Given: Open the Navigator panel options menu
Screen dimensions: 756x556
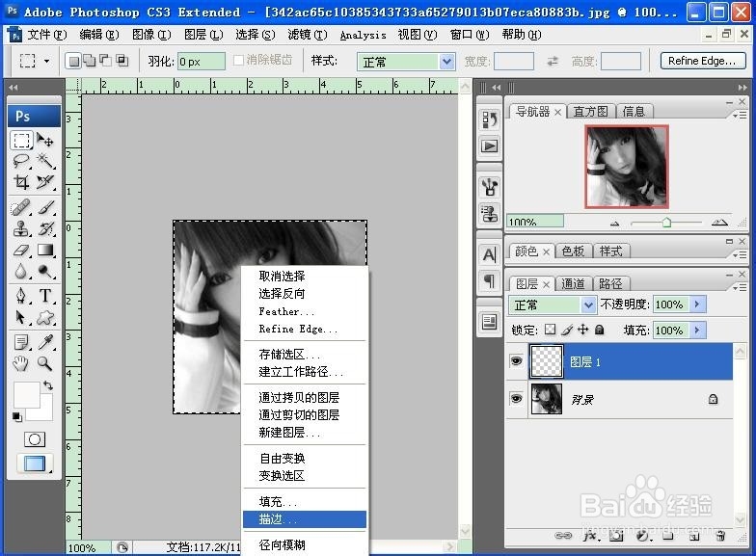Looking at the screenshot, I should tap(740, 116).
